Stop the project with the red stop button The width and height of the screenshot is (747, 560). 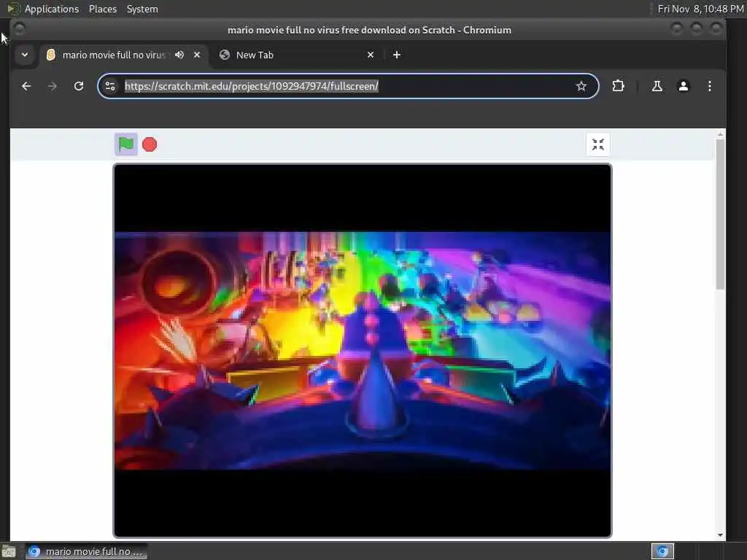pos(150,144)
